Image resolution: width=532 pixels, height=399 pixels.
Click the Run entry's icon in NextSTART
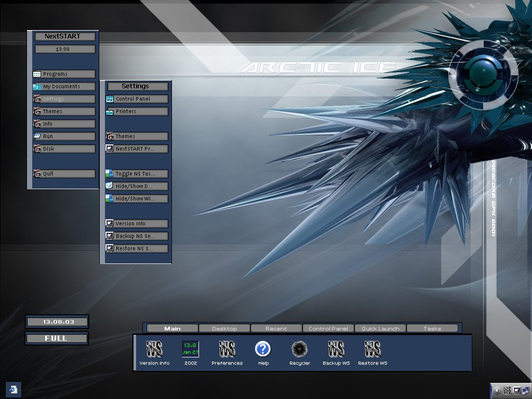pos(37,137)
